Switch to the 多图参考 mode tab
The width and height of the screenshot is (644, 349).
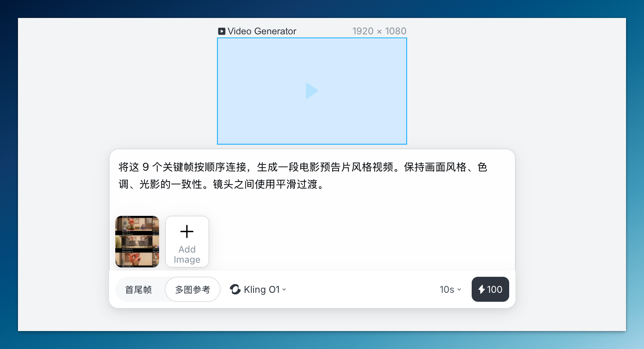[193, 290]
